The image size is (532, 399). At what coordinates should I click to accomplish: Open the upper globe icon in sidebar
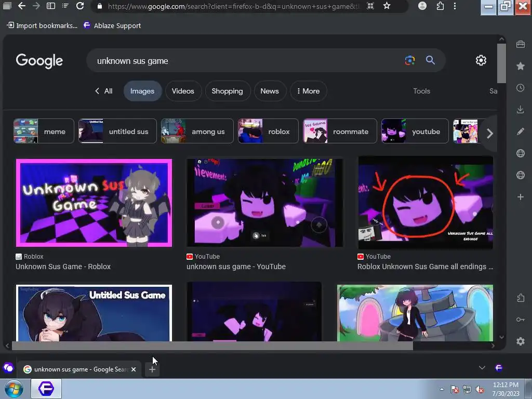[521, 153]
